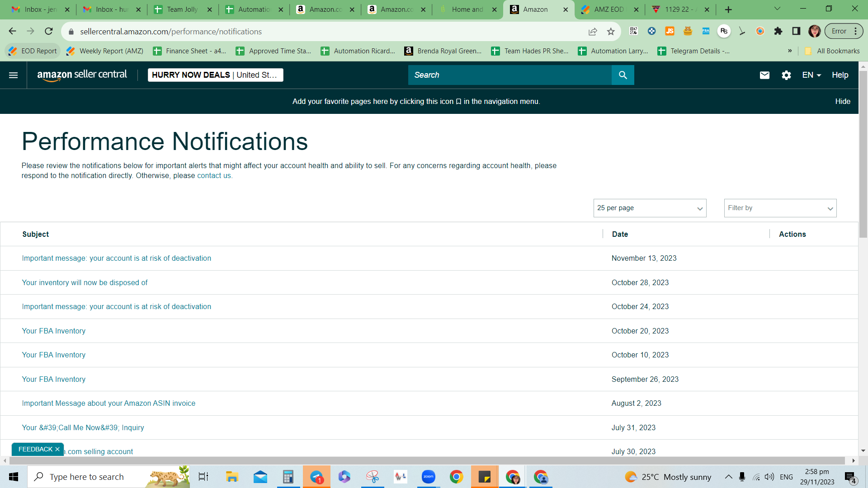Bookmark this page with the star icon
The image size is (868, 488).
click(x=611, y=31)
